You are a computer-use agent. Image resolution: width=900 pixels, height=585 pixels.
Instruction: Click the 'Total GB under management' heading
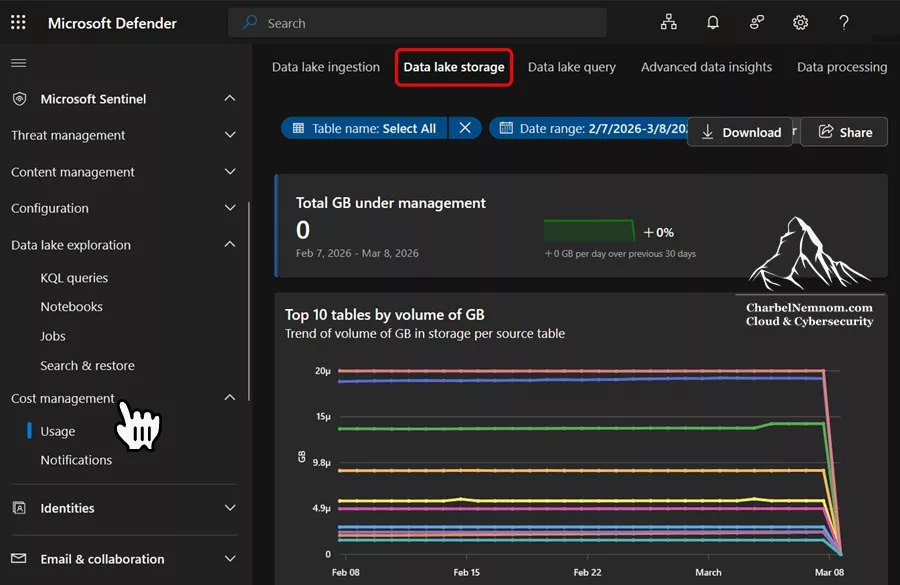(390, 203)
